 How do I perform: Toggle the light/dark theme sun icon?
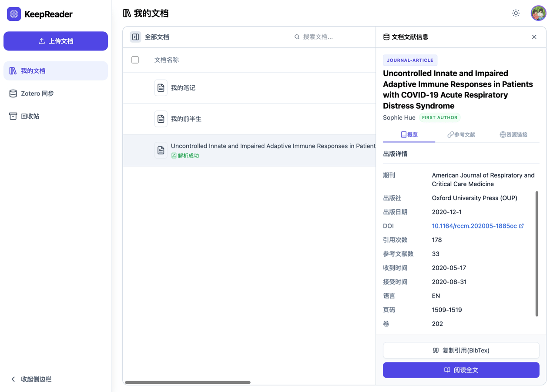coord(516,13)
